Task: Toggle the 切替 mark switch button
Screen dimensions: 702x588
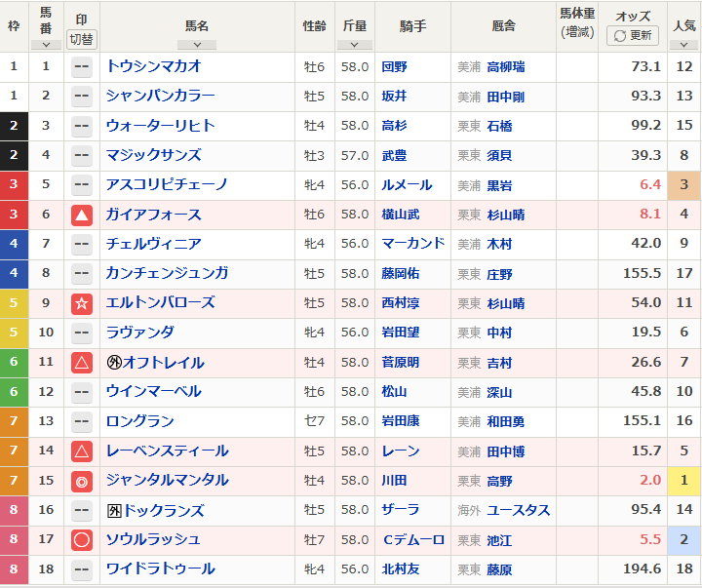Action: [82, 39]
